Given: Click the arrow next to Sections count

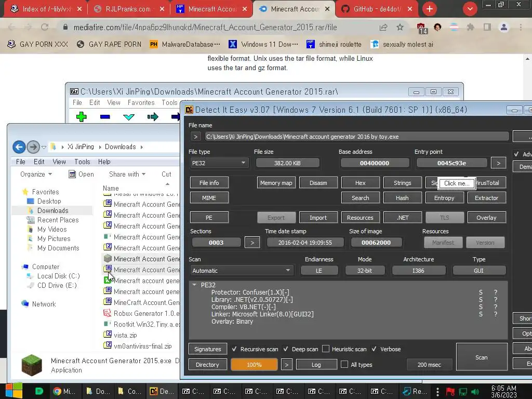Looking at the screenshot, I should tap(252, 243).
